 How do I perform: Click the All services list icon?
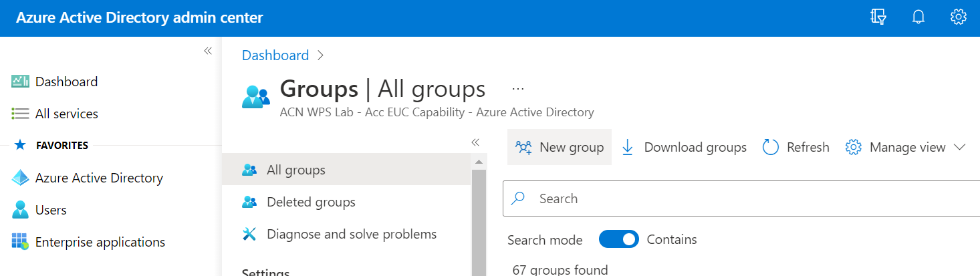pyautogui.click(x=21, y=114)
